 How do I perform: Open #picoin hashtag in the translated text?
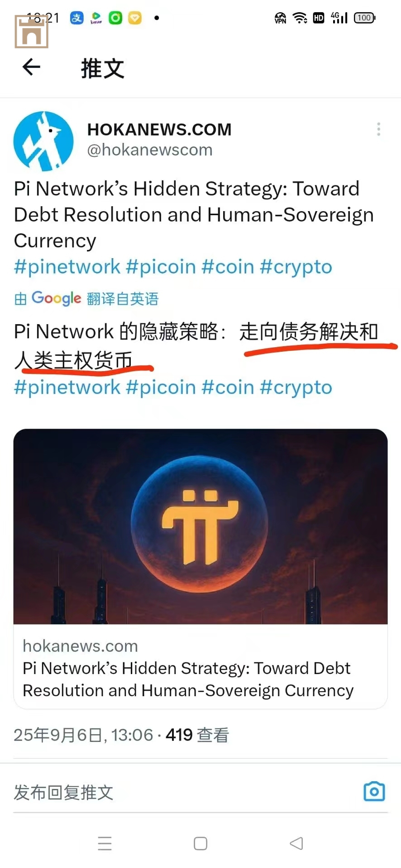tap(161, 387)
